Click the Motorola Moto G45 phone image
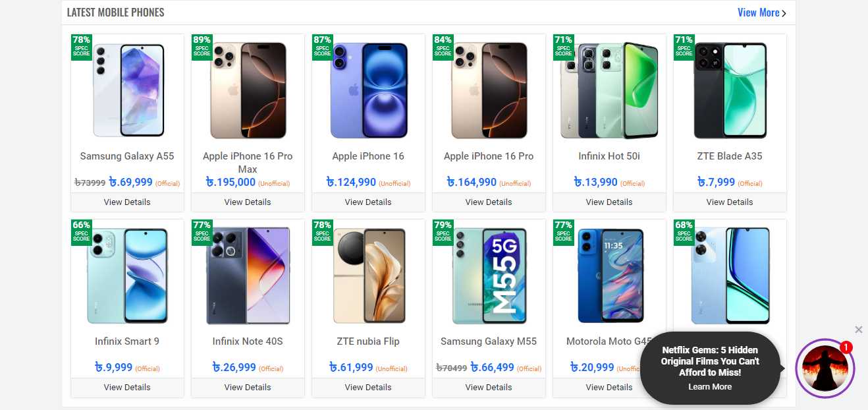Viewport: 868px width, 410px height. [609, 276]
